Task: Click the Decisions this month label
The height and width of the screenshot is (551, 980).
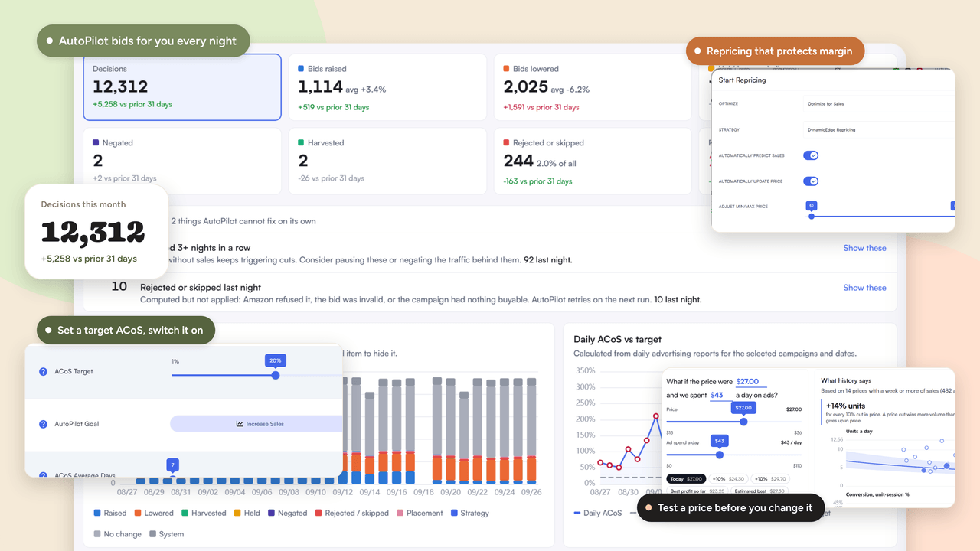Action: (x=83, y=204)
